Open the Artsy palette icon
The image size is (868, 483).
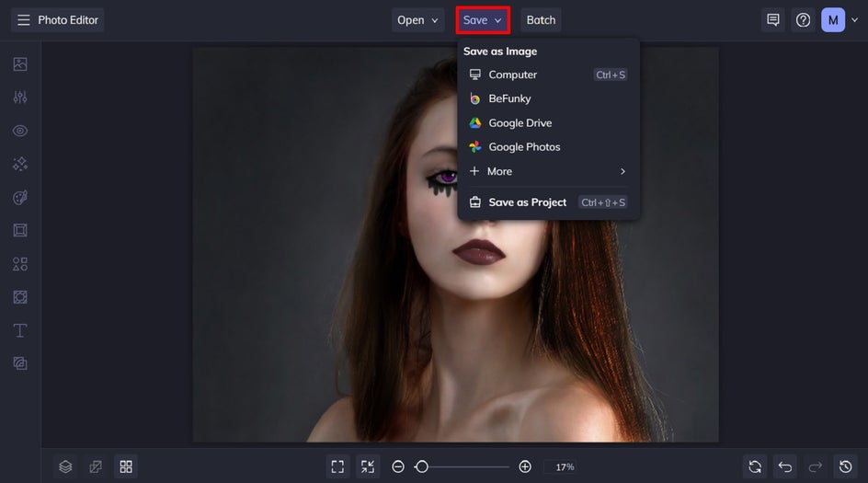(20, 197)
